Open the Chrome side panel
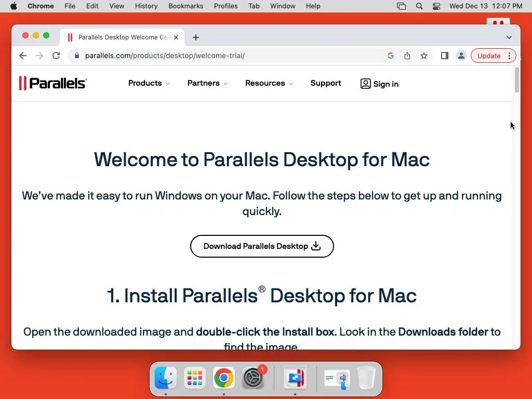 click(445, 56)
